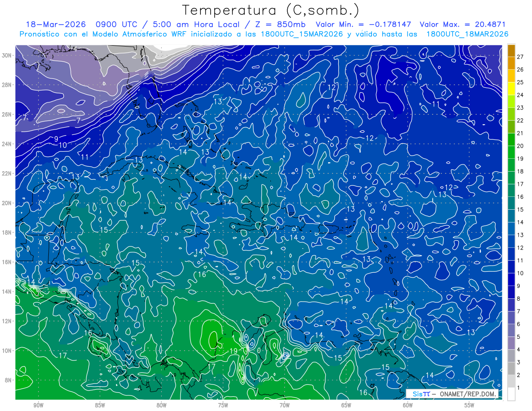The height and width of the screenshot is (411, 532).
Task: Select the 'Z = 850mb' level text
Action: 282,24
